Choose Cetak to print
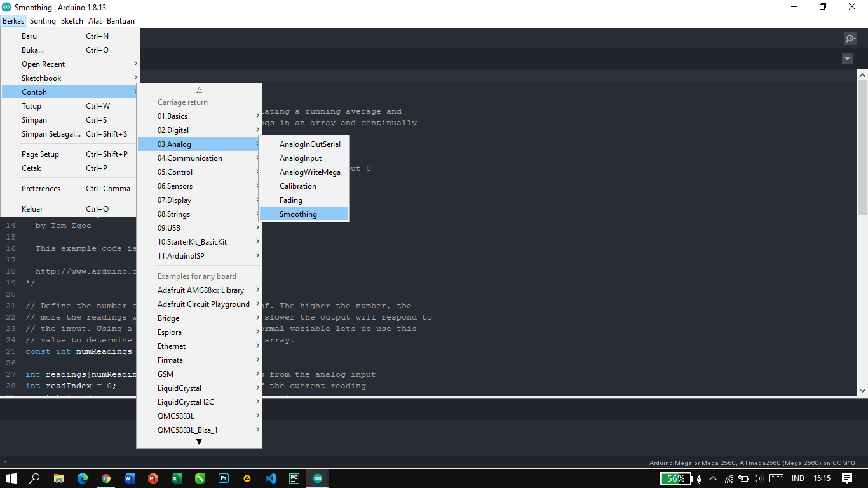 70,168
